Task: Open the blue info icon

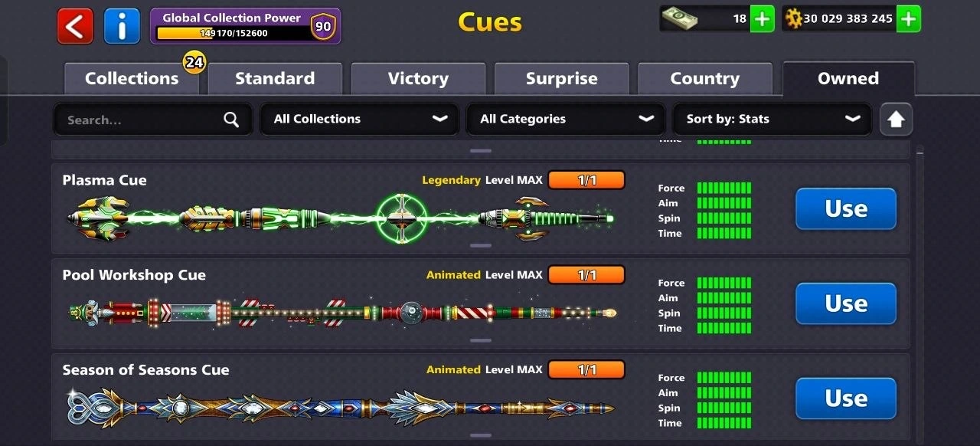Action: [x=122, y=26]
